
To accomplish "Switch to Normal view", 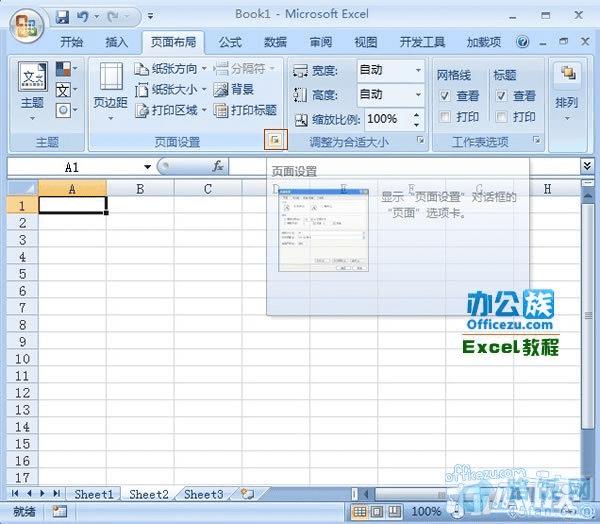I will coord(359,511).
